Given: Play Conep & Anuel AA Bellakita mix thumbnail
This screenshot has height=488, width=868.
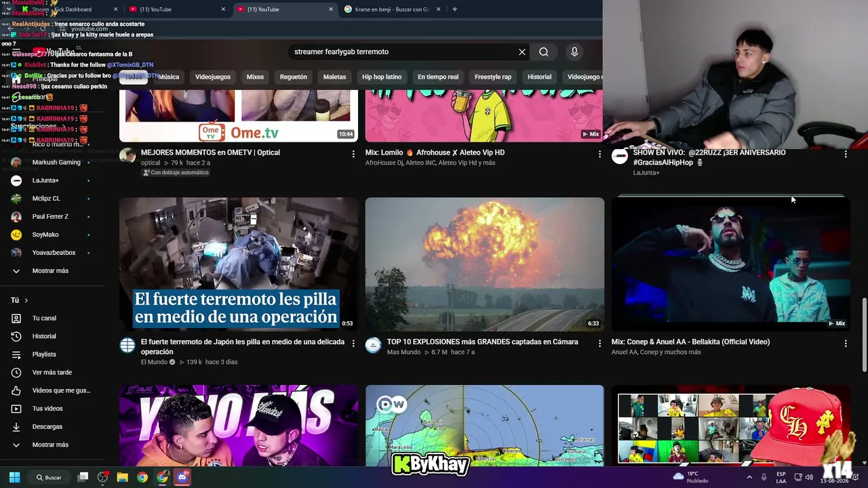Looking at the screenshot, I should click(x=731, y=264).
